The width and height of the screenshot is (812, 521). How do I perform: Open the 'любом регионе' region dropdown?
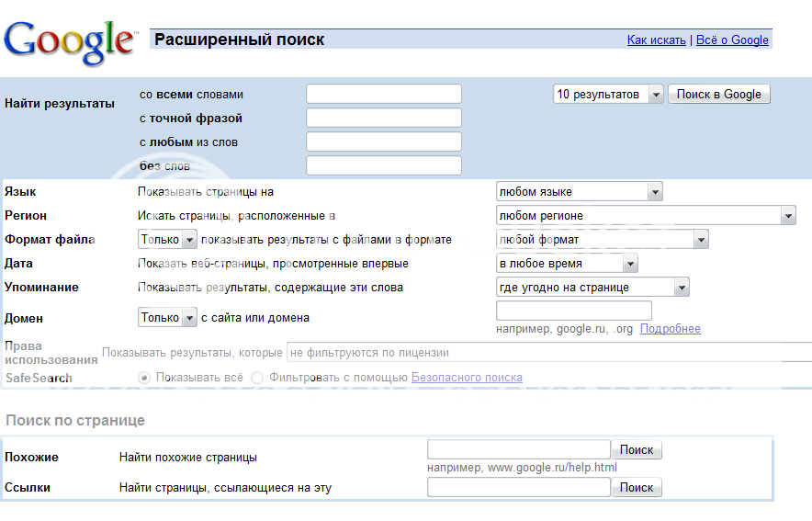pos(645,216)
